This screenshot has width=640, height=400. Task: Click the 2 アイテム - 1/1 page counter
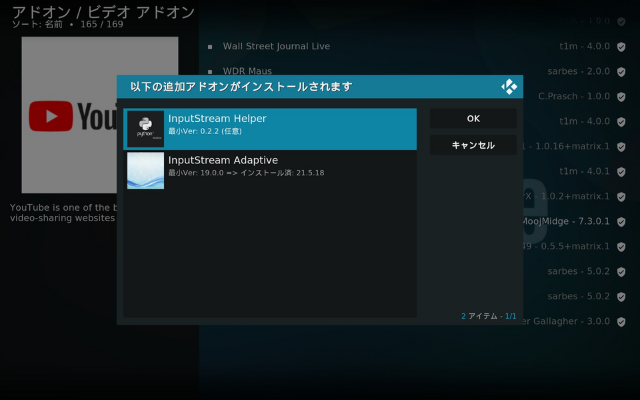488,316
